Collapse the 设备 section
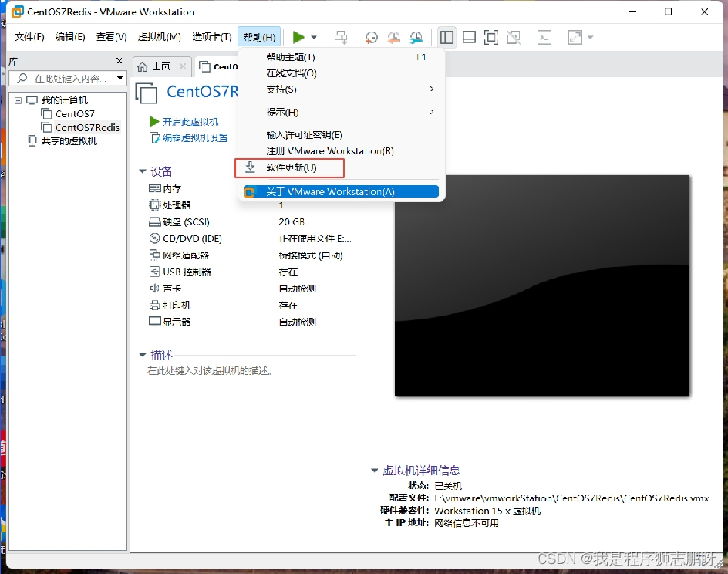 pyautogui.click(x=143, y=171)
